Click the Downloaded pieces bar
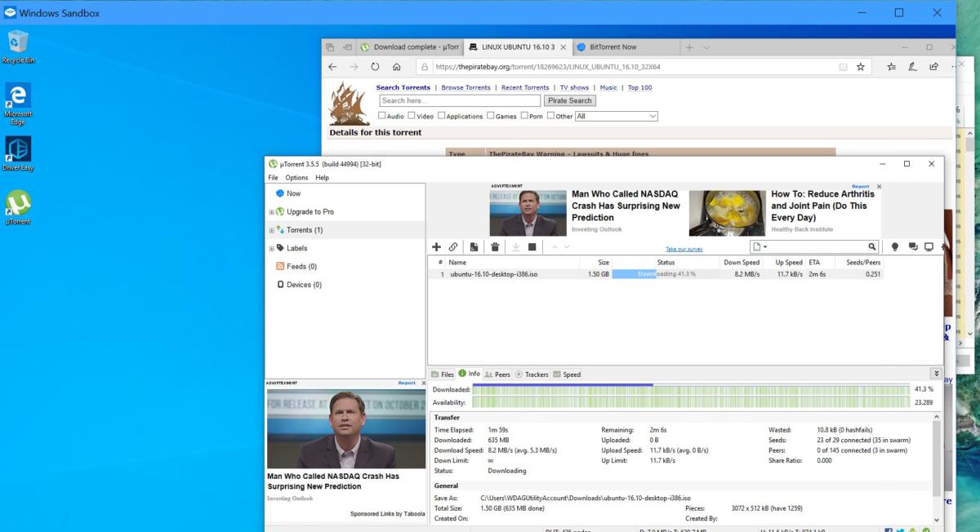Screen dimensions: 980x532 (690, 389)
